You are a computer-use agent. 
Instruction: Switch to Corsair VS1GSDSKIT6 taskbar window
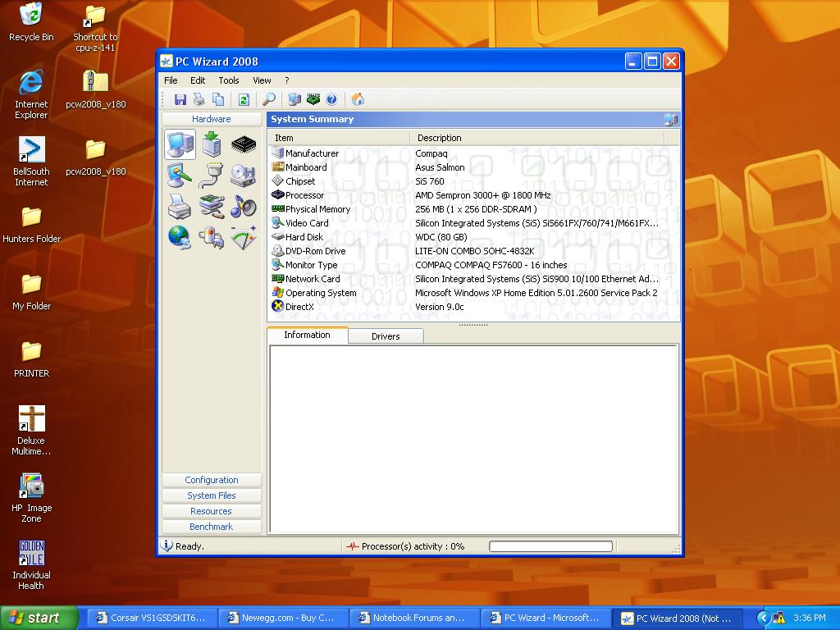pyautogui.click(x=152, y=618)
